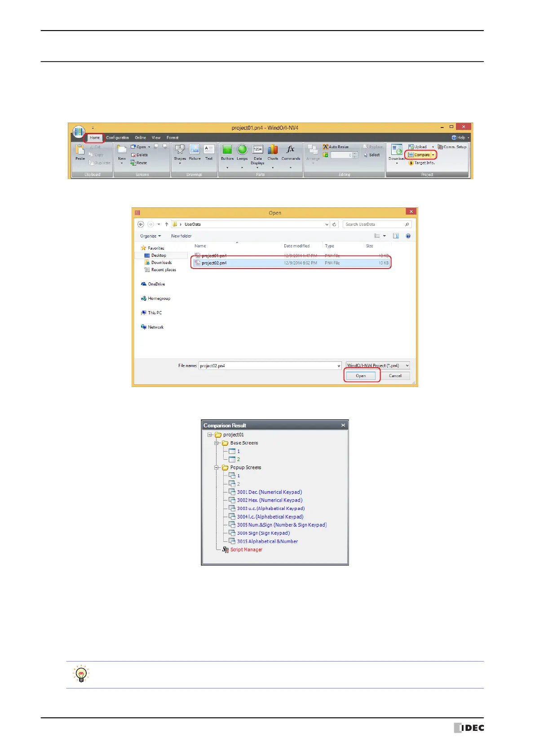Image resolution: width=535 pixels, height=756 pixels.
Task: Click Delete in the Screens group
Action: point(139,155)
